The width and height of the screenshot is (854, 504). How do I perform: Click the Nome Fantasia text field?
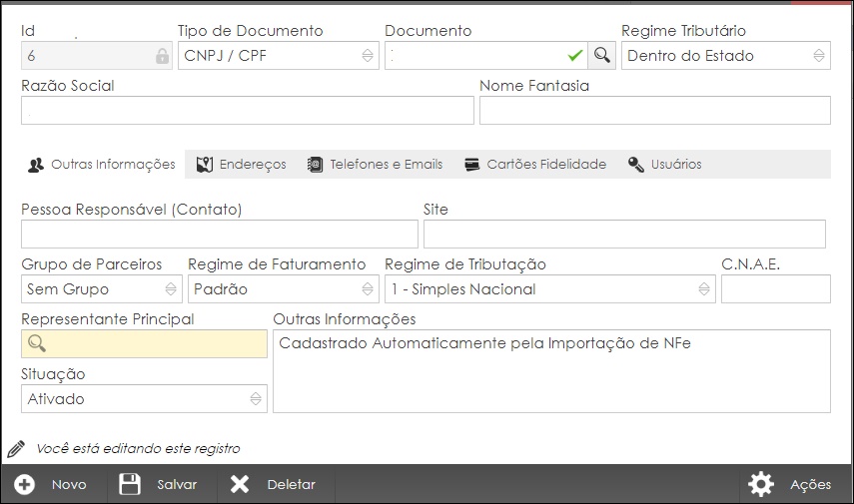point(655,111)
